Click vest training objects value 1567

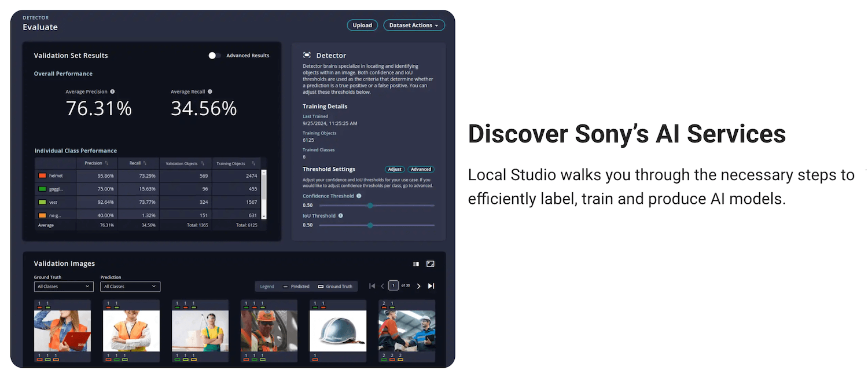pyautogui.click(x=251, y=202)
